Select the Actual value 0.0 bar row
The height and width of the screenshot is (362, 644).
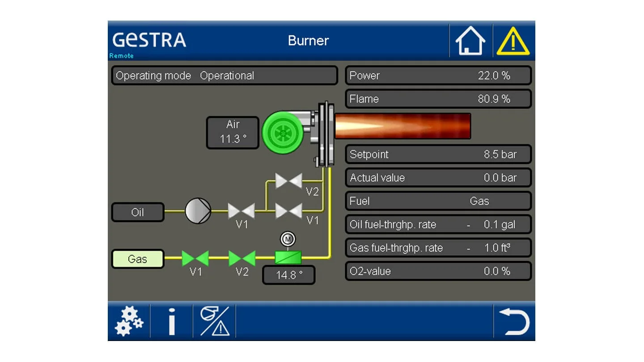(x=438, y=177)
